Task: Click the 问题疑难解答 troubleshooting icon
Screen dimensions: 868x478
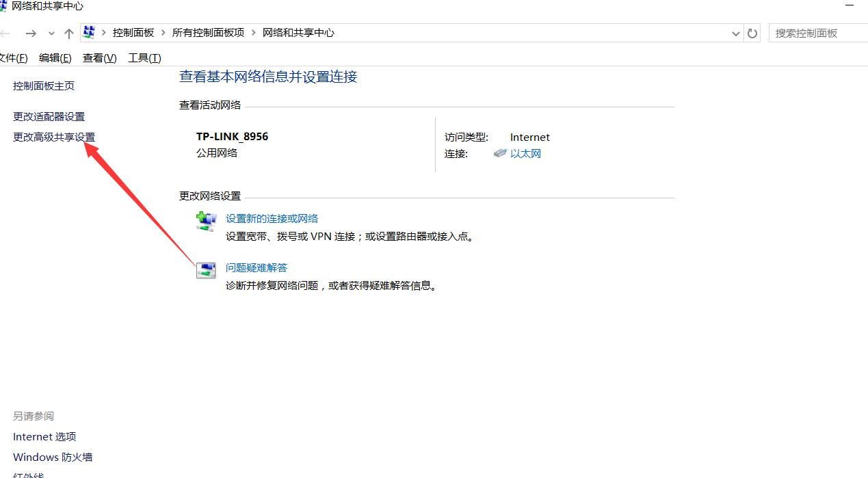Action: pos(206,269)
